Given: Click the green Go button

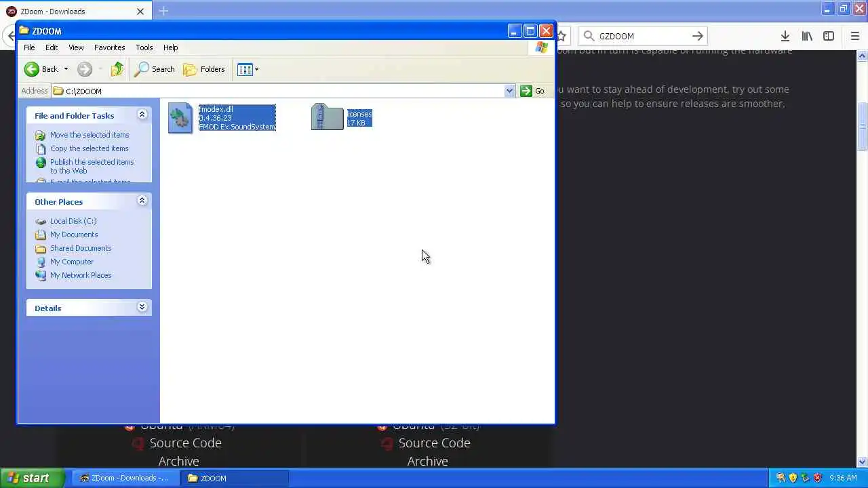Looking at the screenshot, I should click(532, 91).
